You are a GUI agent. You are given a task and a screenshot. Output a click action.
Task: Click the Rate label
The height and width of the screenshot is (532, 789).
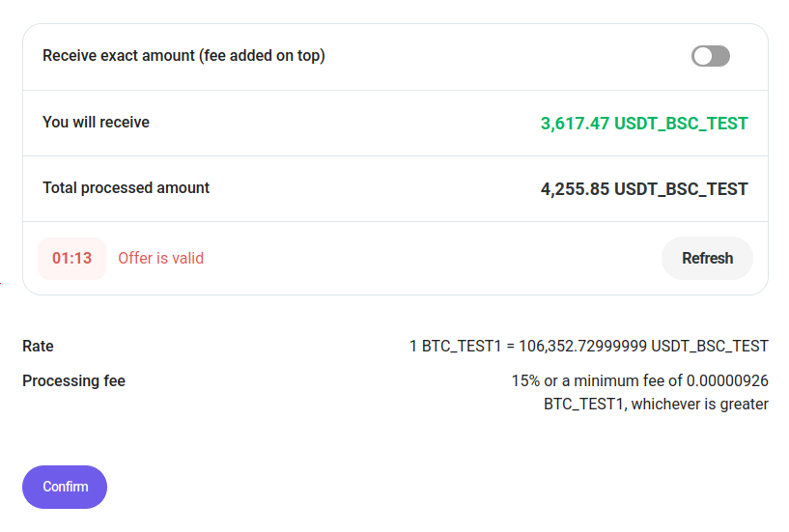click(38, 346)
